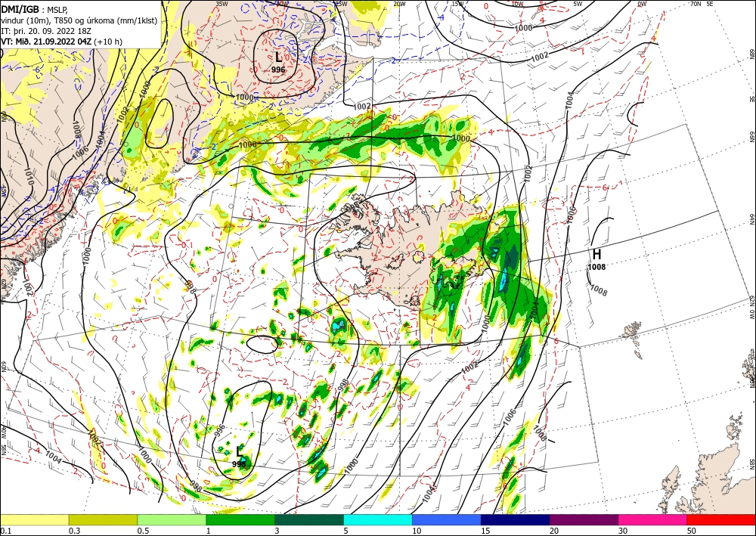Click the '20W' longitude label
This screenshot has height=536, width=756.
(x=398, y=4)
